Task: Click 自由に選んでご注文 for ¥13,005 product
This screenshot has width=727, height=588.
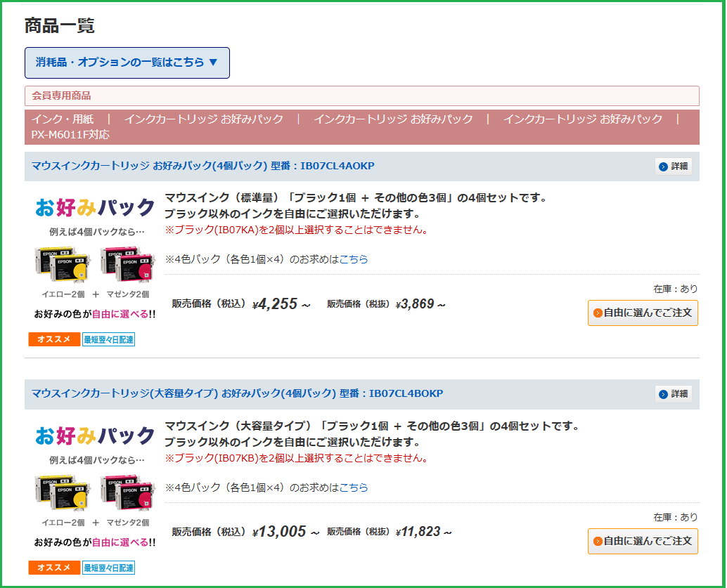Action: 643,541
